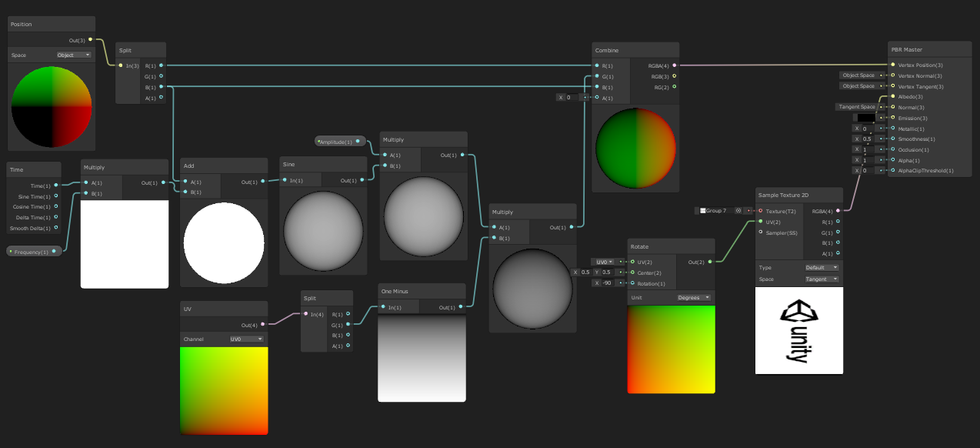Expand Unit dropdown showing Degrees in Rotate node
980x448 pixels.
(x=694, y=297)
